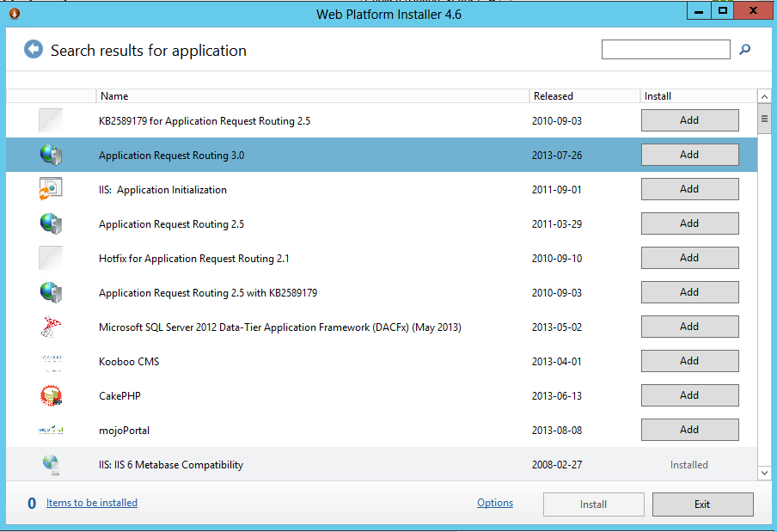This screenshot has height=532, width=777.
Task: Focus the search input field
Action: coord(665,50)
